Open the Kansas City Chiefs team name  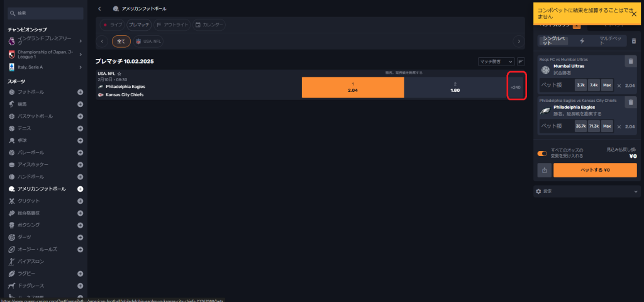click(x=125, y=94)
